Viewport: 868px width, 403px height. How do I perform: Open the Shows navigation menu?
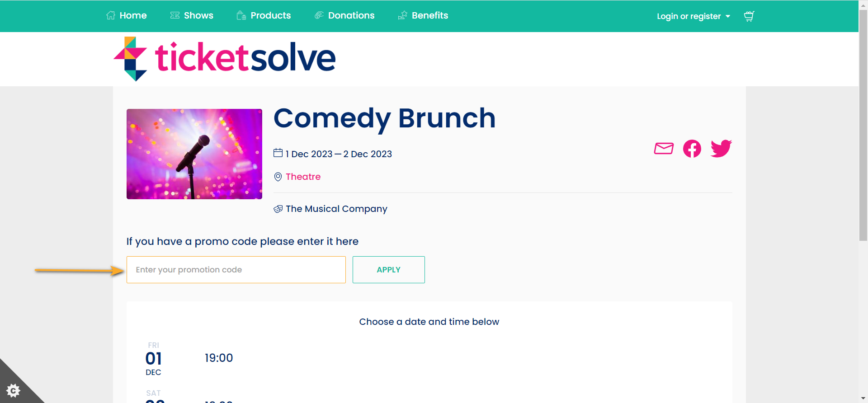coord(198,15)
